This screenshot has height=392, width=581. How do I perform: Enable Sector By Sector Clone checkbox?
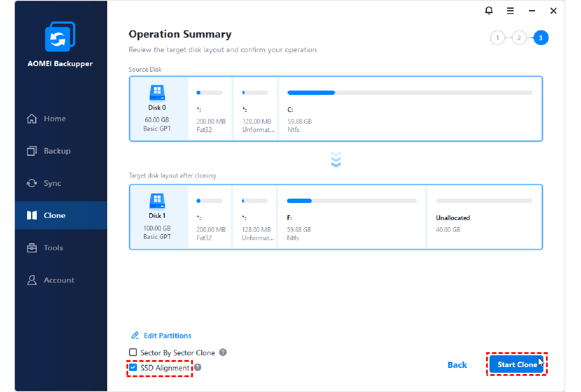point(133,352)
